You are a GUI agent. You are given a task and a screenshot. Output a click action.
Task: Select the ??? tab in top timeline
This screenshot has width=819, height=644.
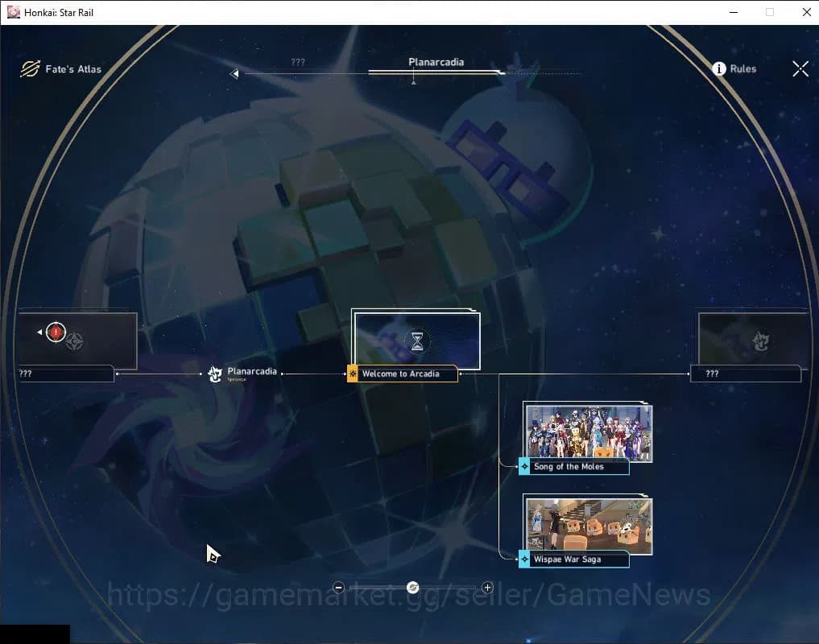(x=298, y=62)
